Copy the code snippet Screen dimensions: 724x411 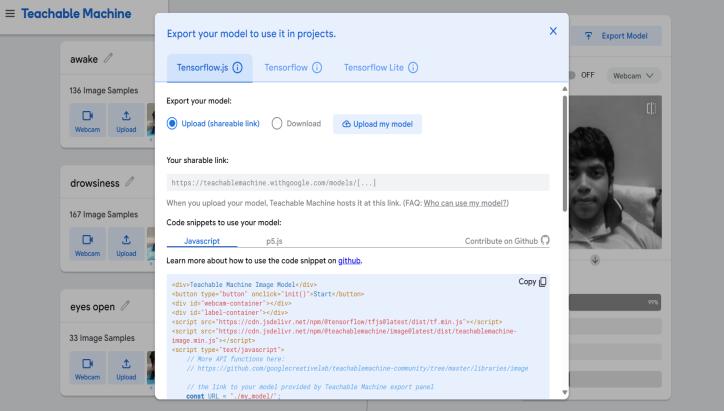tap(532, 281)
